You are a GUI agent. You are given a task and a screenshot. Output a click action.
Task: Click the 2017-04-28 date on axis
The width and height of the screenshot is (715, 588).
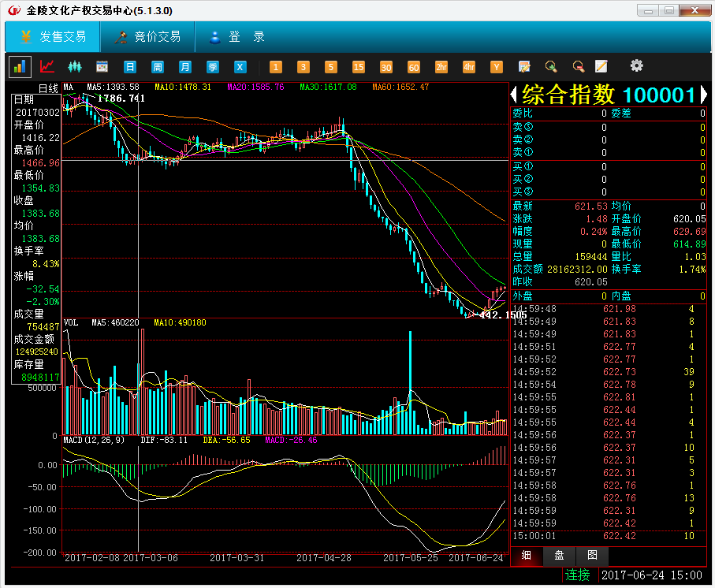(x=324, y=558)
